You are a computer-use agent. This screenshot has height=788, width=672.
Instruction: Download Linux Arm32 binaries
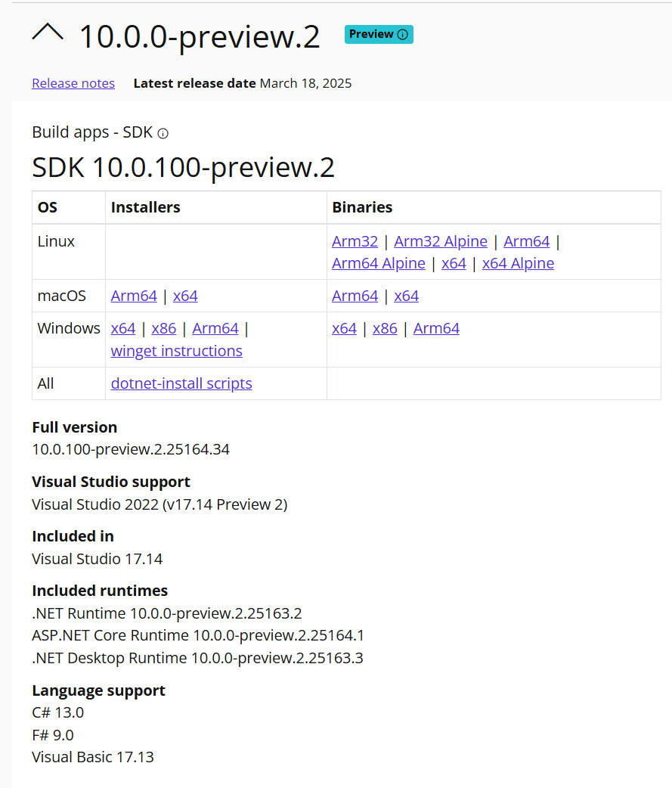(355, 241)
